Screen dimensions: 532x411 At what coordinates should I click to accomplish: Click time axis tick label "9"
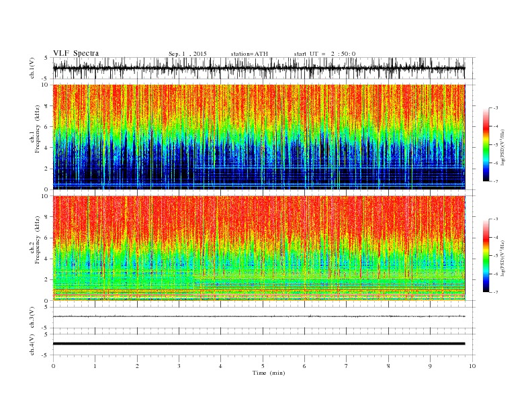click(x=430, y=366)
